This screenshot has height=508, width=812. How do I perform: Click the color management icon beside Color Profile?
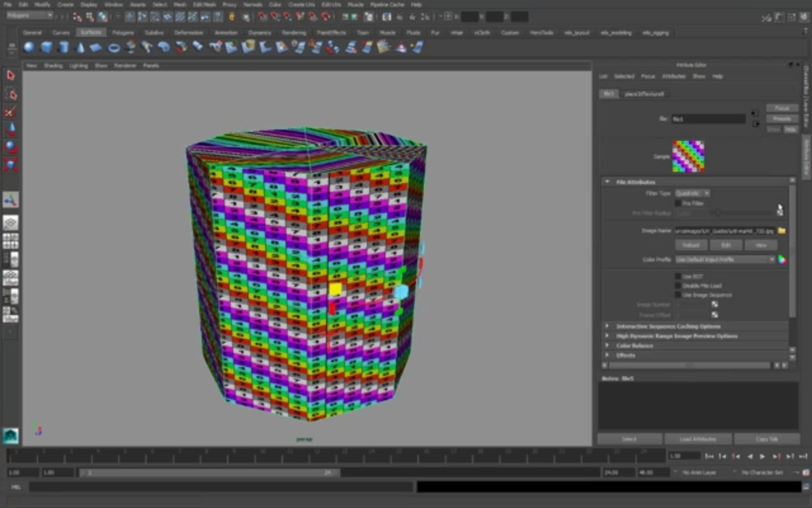[782, 260]
